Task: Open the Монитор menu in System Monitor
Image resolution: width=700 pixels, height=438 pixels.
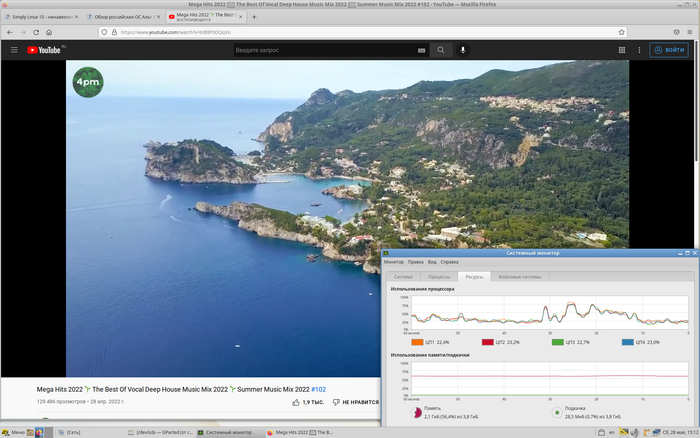Action: pos(393,262)
